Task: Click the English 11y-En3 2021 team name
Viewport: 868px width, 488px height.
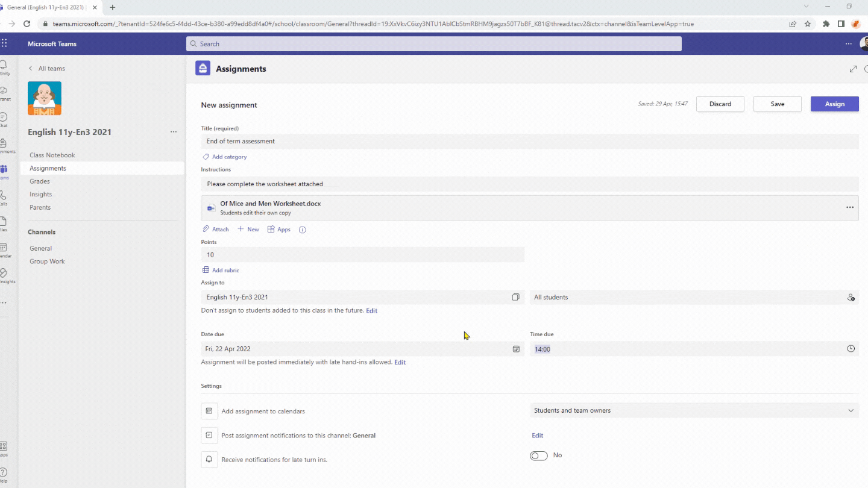Action: [70, 132]
